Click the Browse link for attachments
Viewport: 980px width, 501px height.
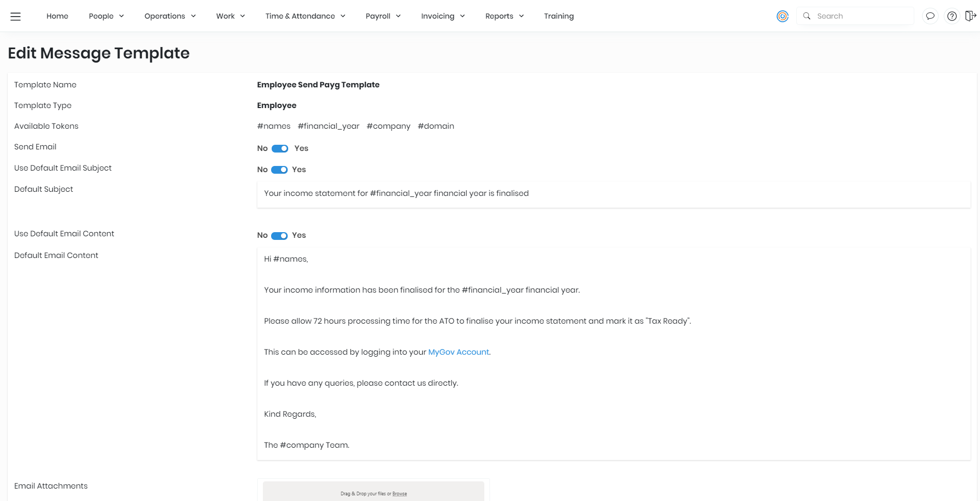[x=399, y=494]
